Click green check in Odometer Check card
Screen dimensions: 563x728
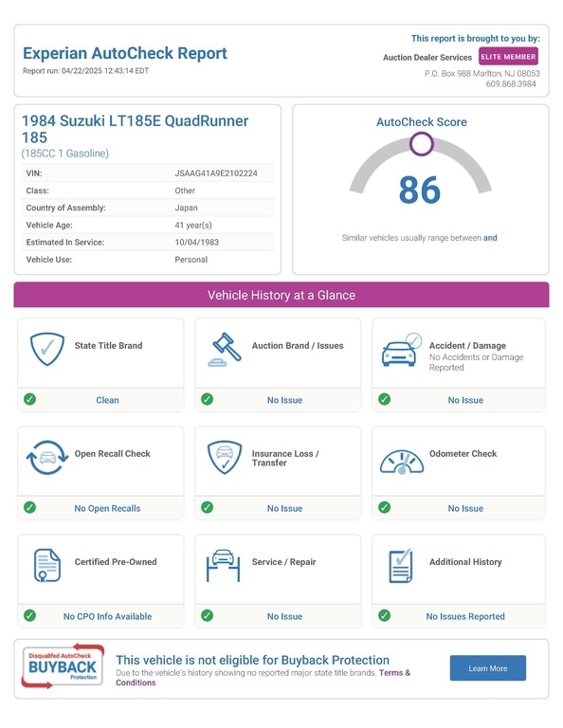click(384, 507)
